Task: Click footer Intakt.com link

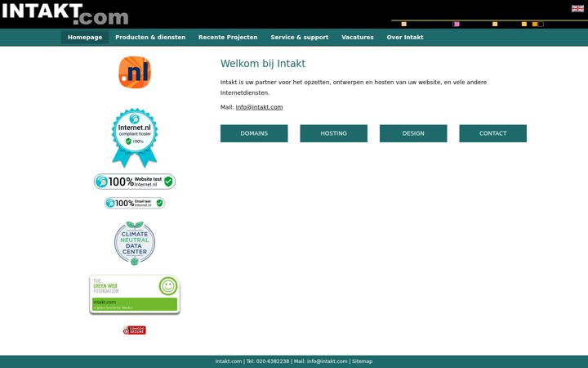Action: pyautogui.click(x=229, y=361)
